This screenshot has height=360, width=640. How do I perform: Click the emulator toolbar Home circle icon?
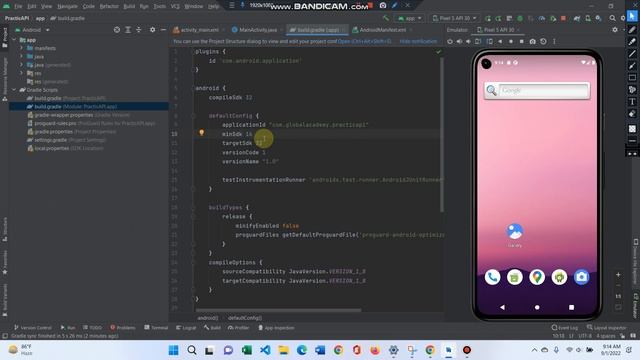coord(511,42)
